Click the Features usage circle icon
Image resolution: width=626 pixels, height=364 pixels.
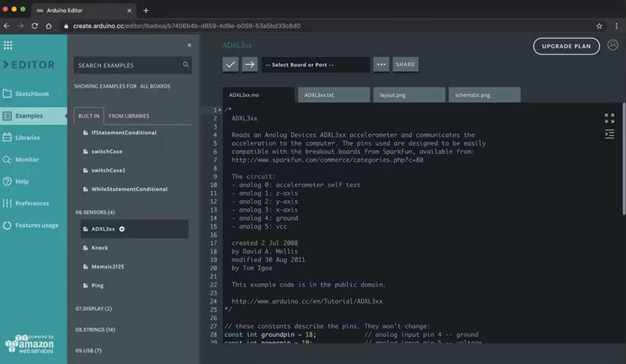point(7,225)
